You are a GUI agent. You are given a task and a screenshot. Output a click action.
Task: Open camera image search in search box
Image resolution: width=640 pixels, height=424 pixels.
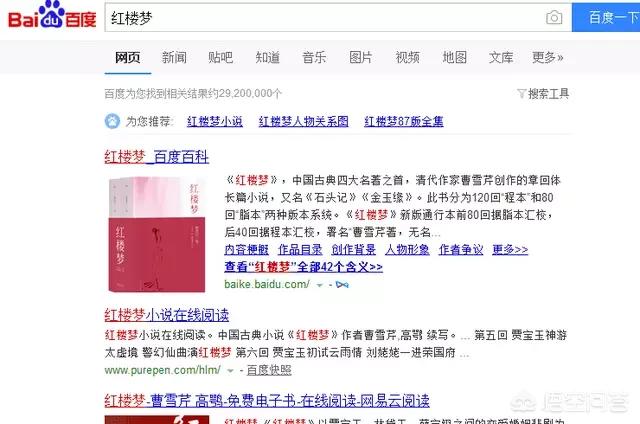pyautogui.click(x=554, y=18)
